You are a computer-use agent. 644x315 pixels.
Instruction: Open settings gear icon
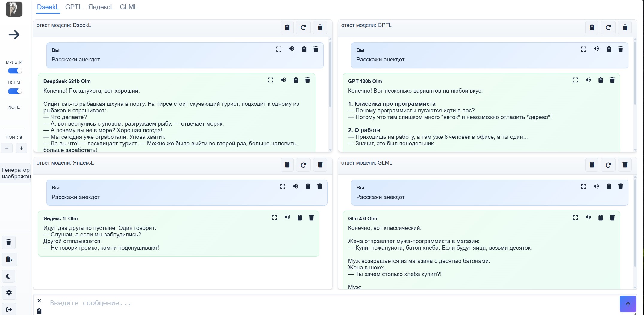pos(9,293)
